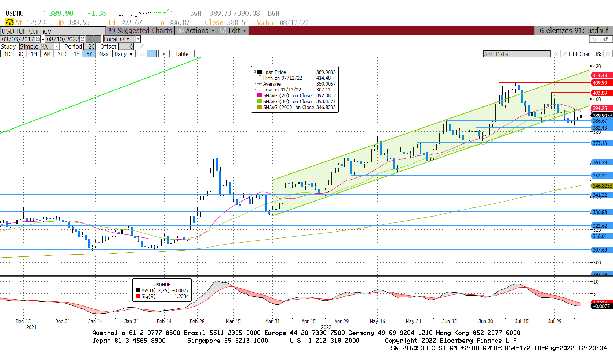
Task: Open the annotations notes icon
Action: click(599, 54)
